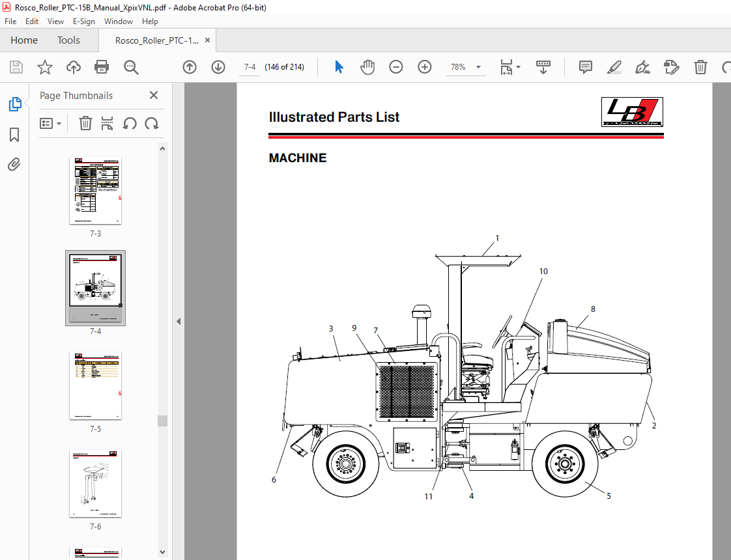Select the Rosco_Roller_PTC document tab

point(156,40)
